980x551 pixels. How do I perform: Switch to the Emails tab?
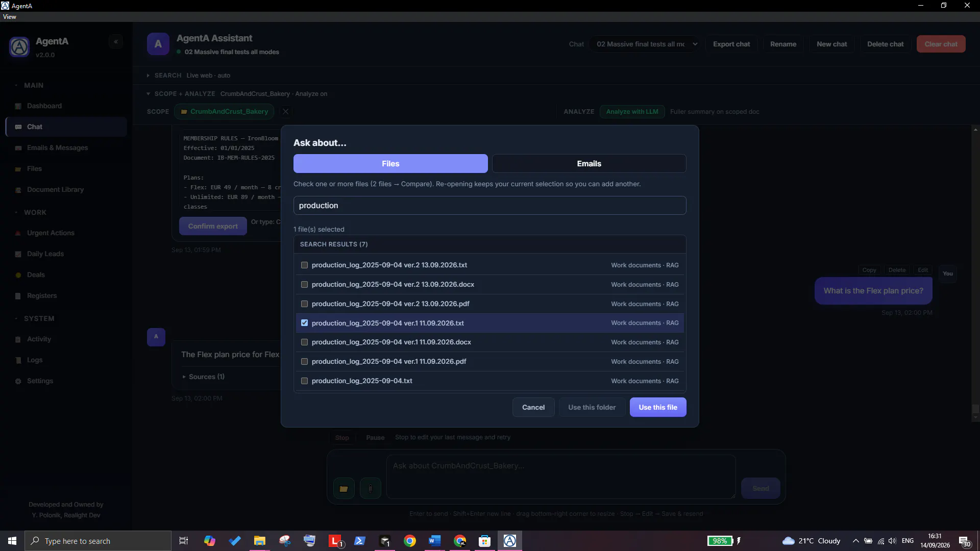coord(589,164)
